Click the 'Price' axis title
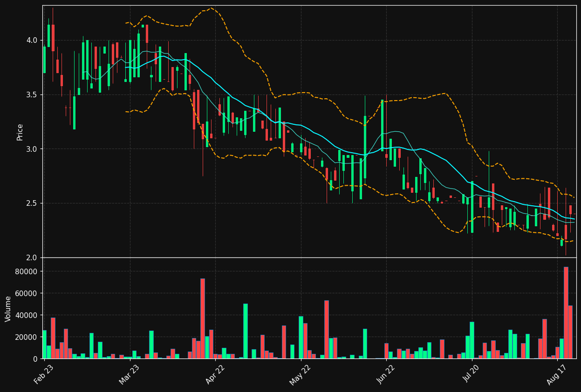The width and height of the screenshot is (581, 392). [x=20, y=132]
